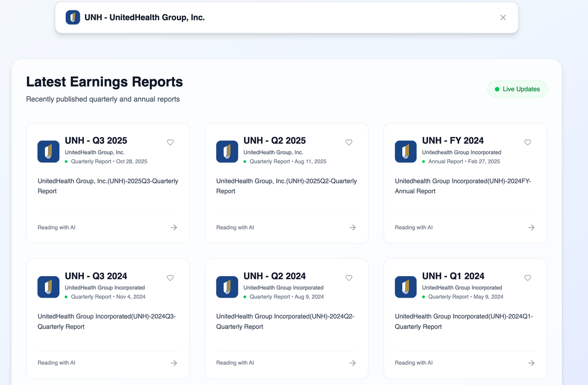
Task: Like the UNH FY 2024 annual report
Action: (528, 142)
